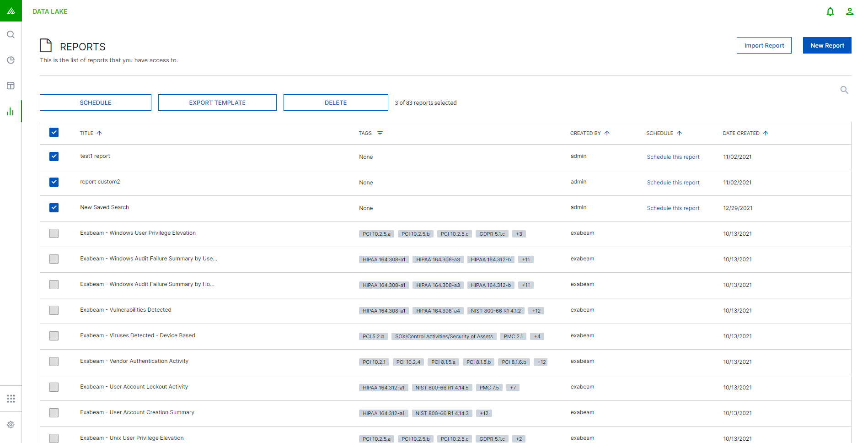Sort by Title arrow icon

(99, 133)
